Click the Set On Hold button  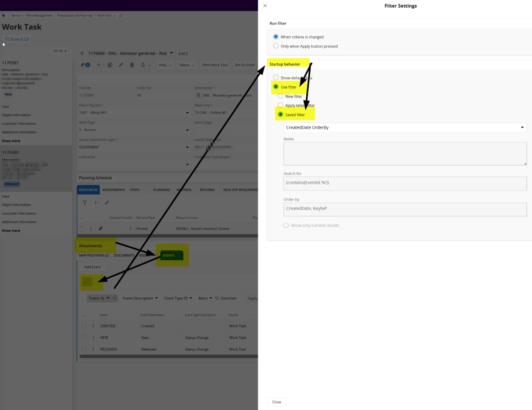[245, 65]
